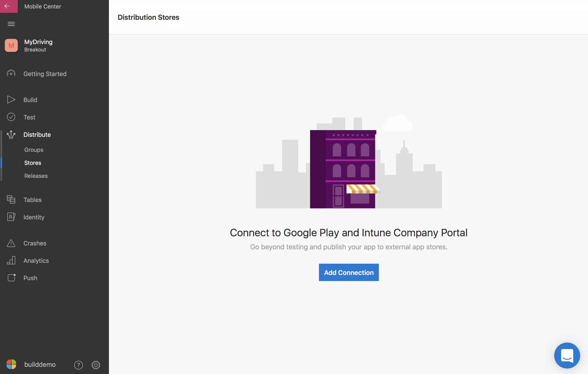The height and width of the screenshot is (374, 588).
Task: Click the Test checkmark icon
Action: [11, 117]
